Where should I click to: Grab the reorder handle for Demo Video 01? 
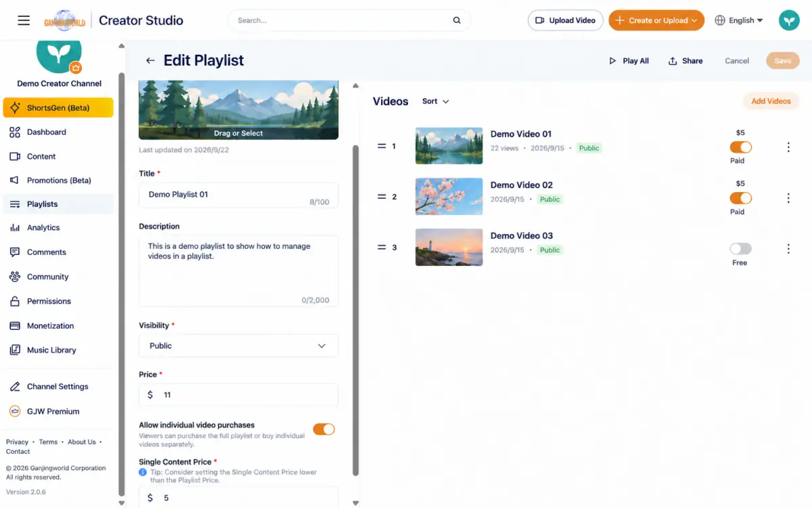382,146
